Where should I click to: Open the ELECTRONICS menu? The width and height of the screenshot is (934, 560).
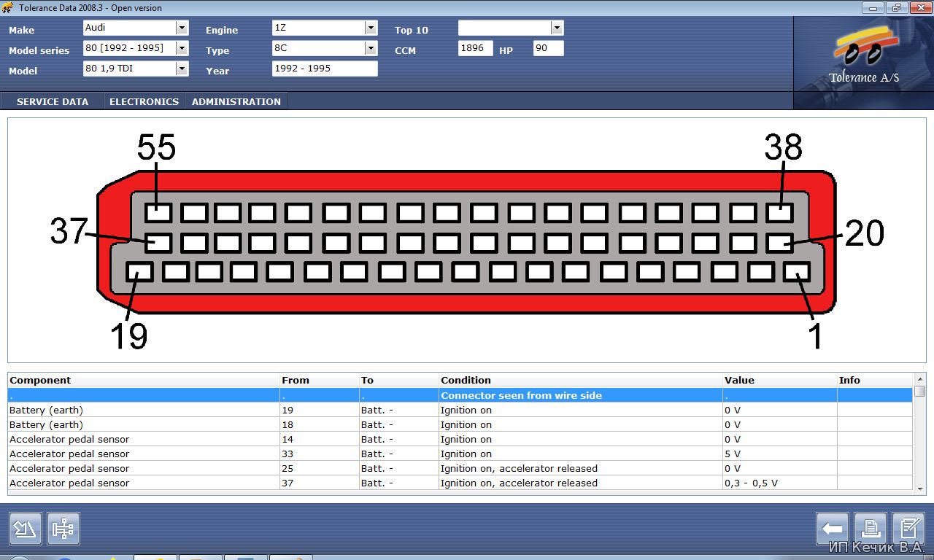point(144,101)
